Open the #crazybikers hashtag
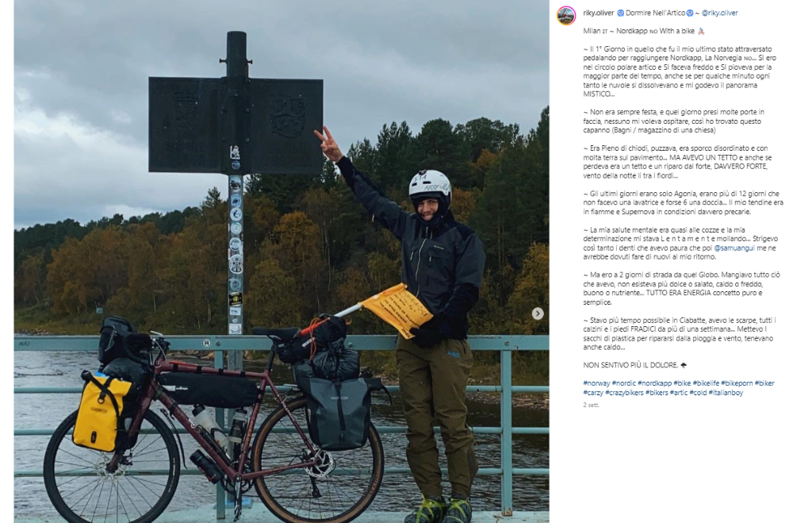The image size is (812, 523). coord(624,392)
